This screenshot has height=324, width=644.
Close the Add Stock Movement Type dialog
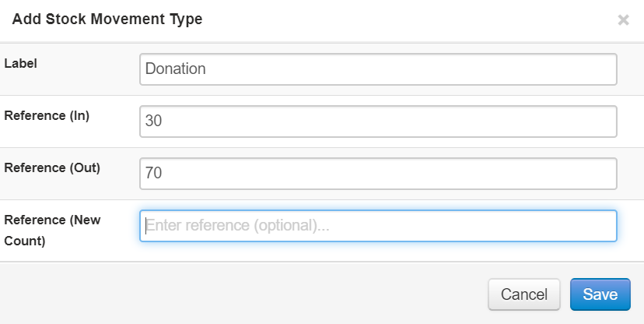(x=623, y=20)
